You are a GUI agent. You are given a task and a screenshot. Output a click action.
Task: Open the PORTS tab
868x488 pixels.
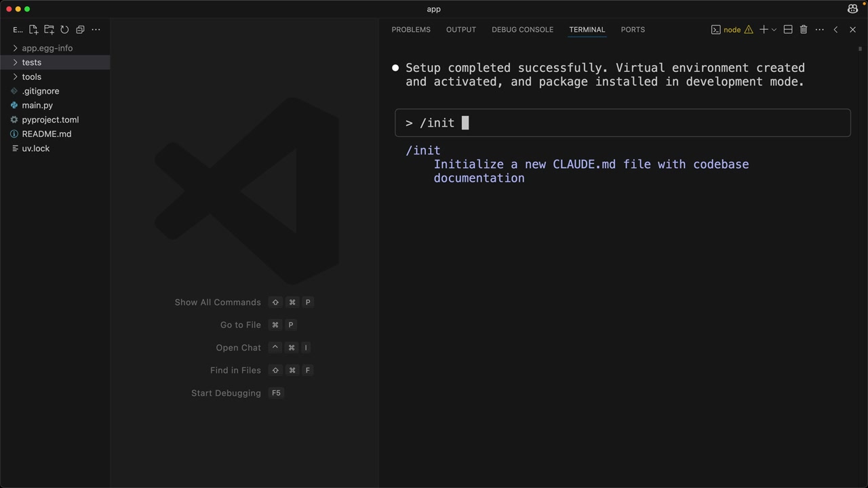pyautogui.click(x=633, y=30)
